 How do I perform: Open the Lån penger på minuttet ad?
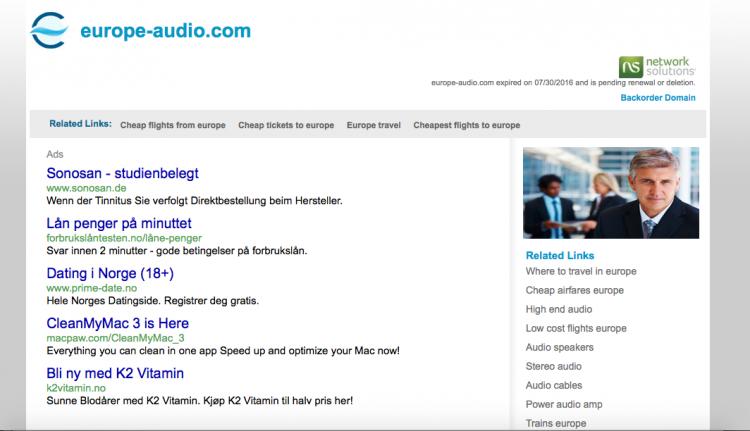tap(119, 223)
